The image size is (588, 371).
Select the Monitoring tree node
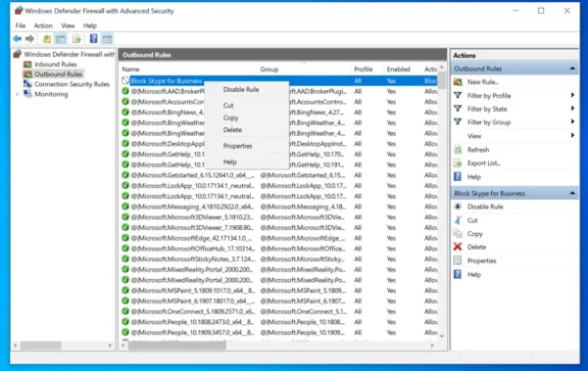[x=51, y=94]
